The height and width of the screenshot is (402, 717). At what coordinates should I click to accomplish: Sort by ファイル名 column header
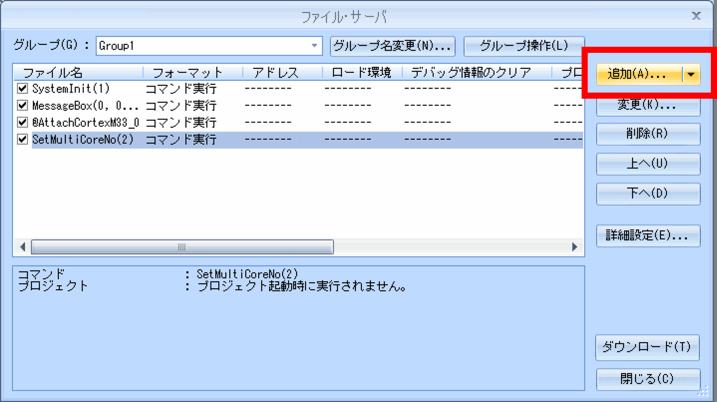pyautogui.click(x=76, y=73)
